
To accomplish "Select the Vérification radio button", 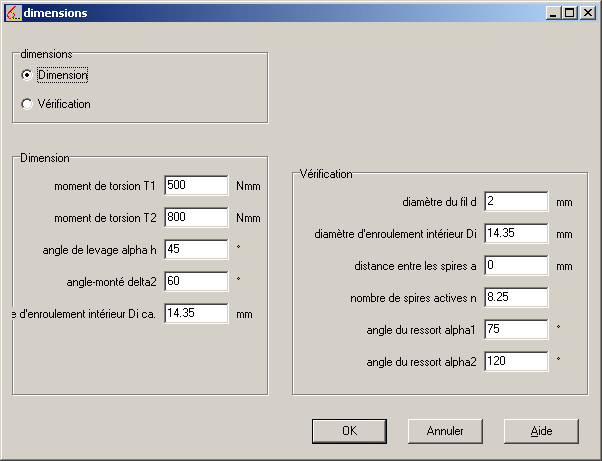I will [x=27, y=103].
